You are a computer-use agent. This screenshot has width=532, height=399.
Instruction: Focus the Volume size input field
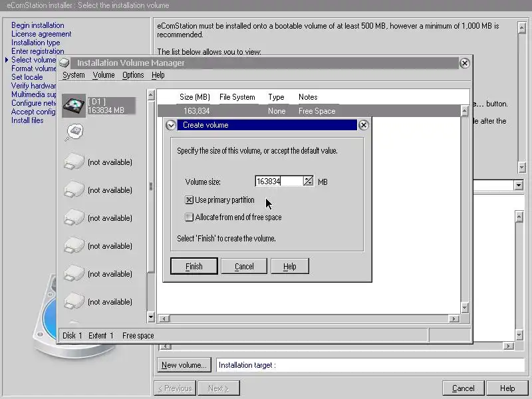279,181
